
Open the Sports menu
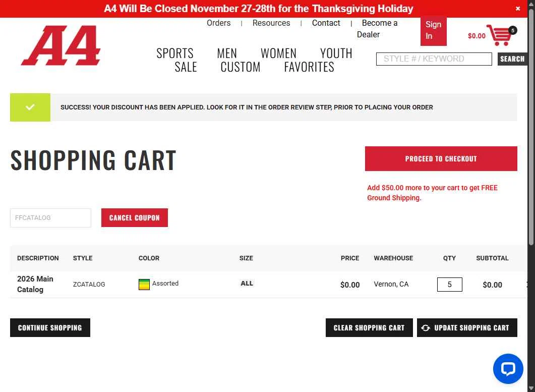pos(174,53)
